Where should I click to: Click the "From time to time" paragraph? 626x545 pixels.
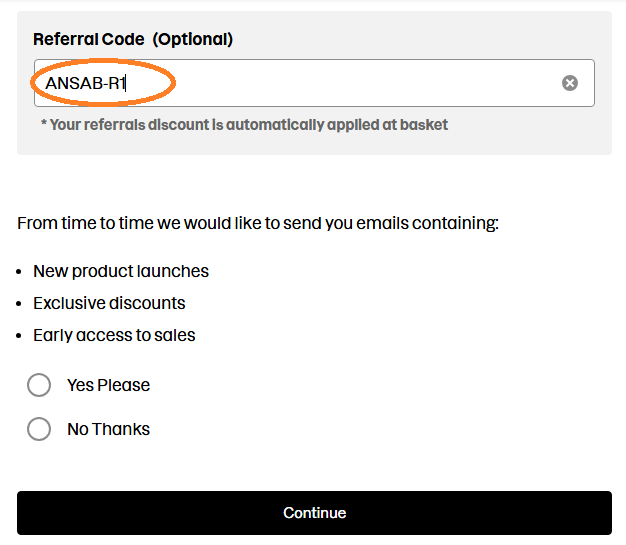[x=257, y=223]
